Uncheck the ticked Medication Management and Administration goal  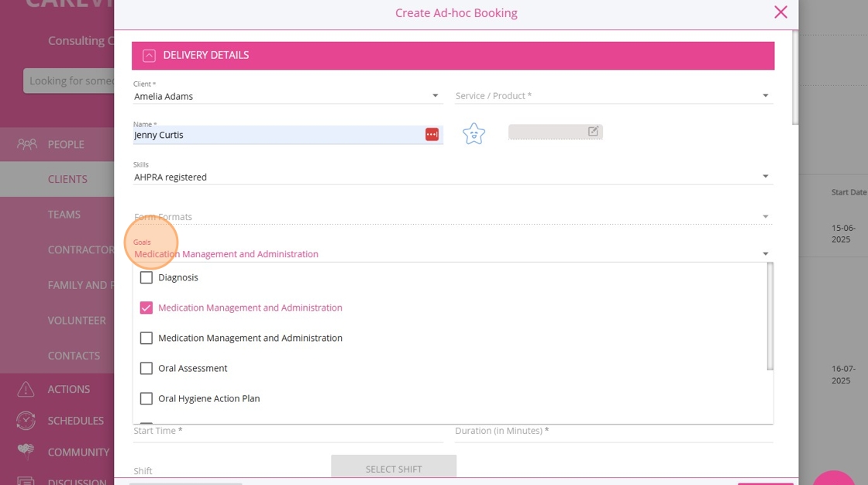click(146, 308)
